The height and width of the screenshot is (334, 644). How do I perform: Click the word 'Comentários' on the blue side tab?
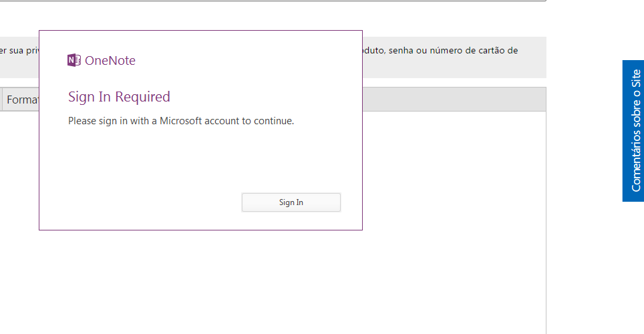tap(636, 164)
